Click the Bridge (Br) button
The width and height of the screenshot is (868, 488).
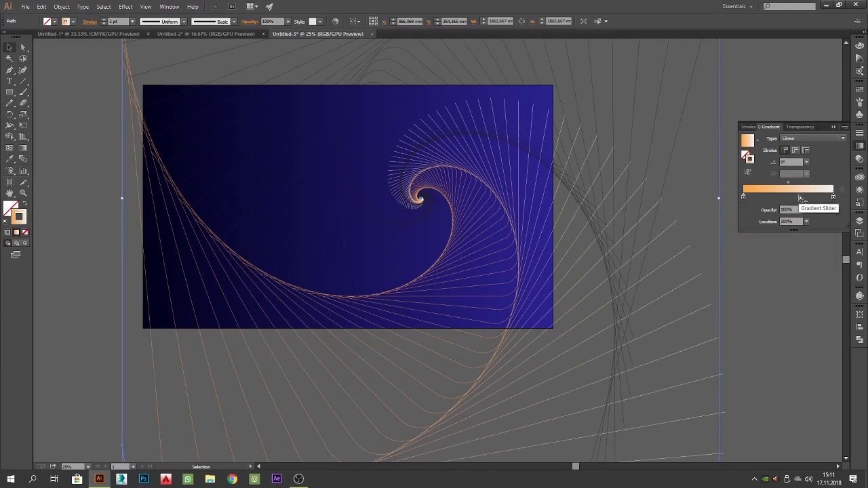tap(216, 6)
